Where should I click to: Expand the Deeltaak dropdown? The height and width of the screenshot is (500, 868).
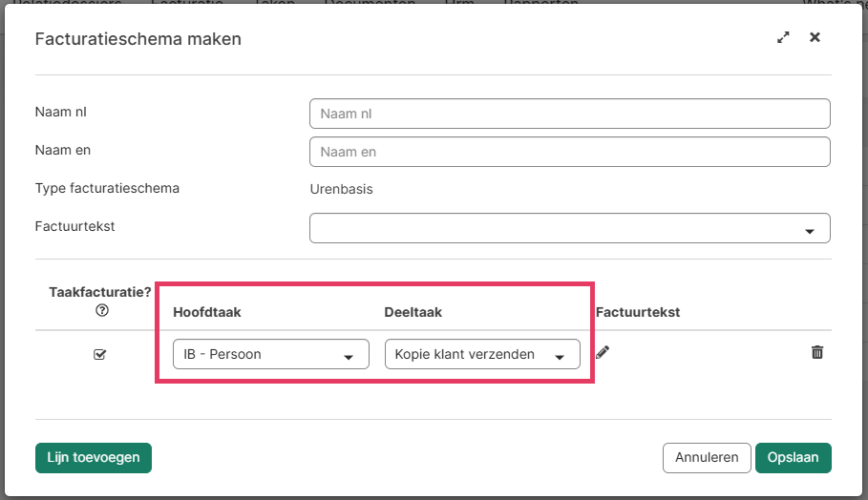point(482,354)
